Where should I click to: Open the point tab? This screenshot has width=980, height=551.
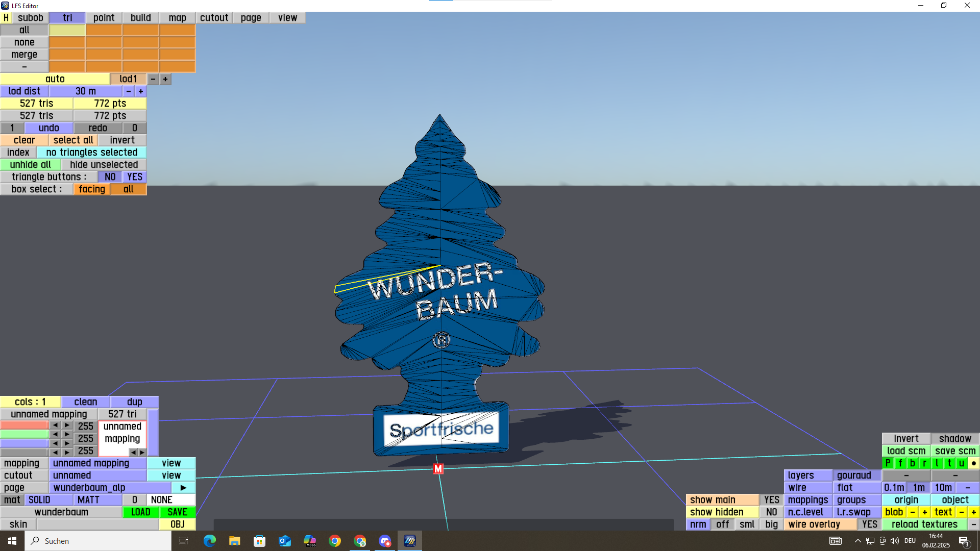104,18
